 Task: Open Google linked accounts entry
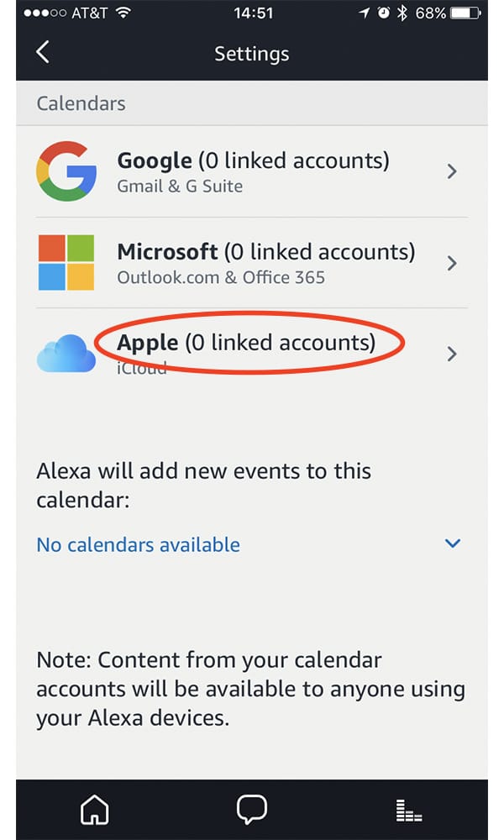253,160
